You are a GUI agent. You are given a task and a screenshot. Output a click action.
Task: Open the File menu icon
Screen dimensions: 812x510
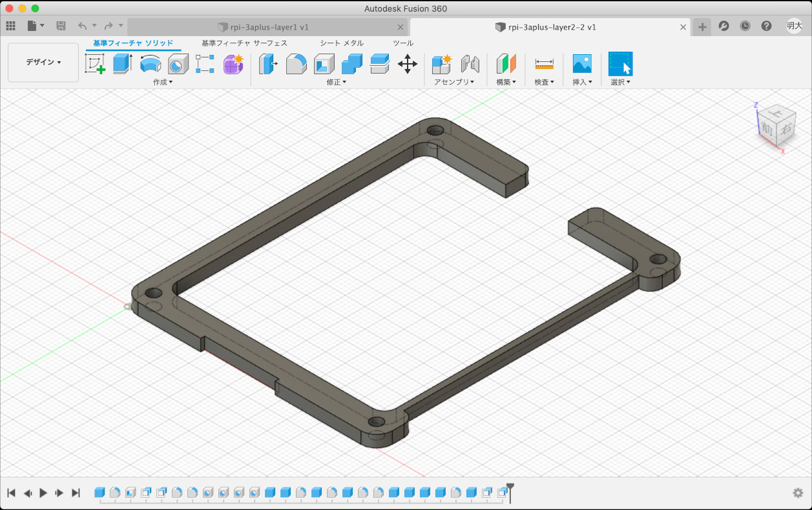pyautogui.click(x=32, y=26)
